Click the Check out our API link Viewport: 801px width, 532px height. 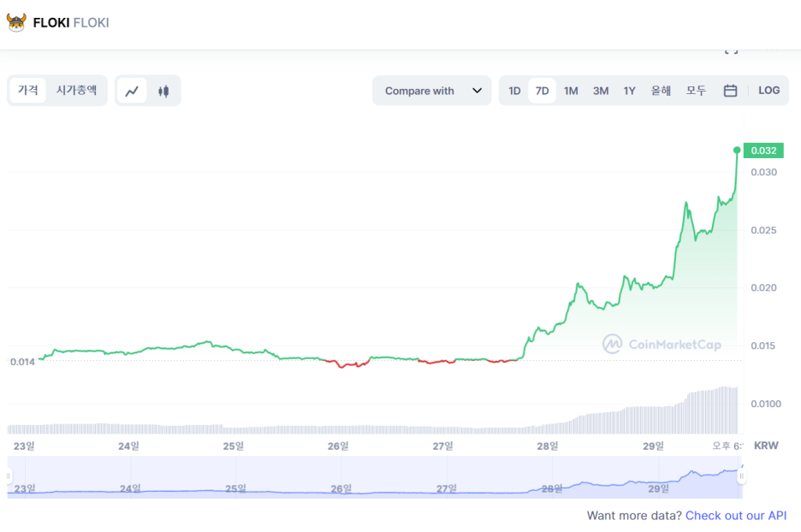736,516
